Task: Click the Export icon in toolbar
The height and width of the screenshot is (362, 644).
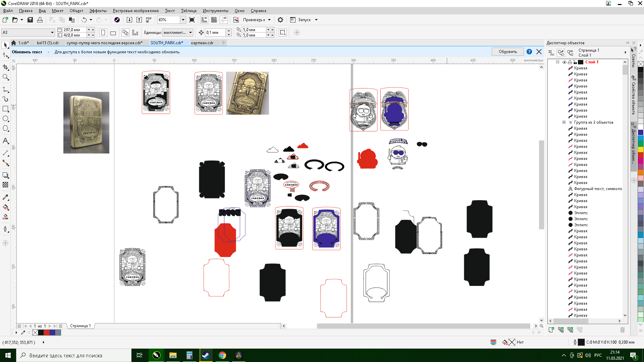Action: (x=139, y=20)
